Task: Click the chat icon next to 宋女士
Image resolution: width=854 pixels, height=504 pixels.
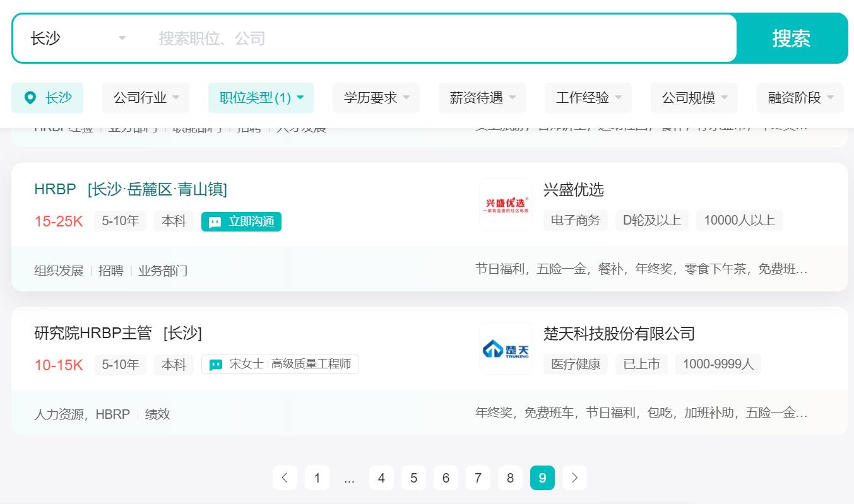Action: pos(215,365)
